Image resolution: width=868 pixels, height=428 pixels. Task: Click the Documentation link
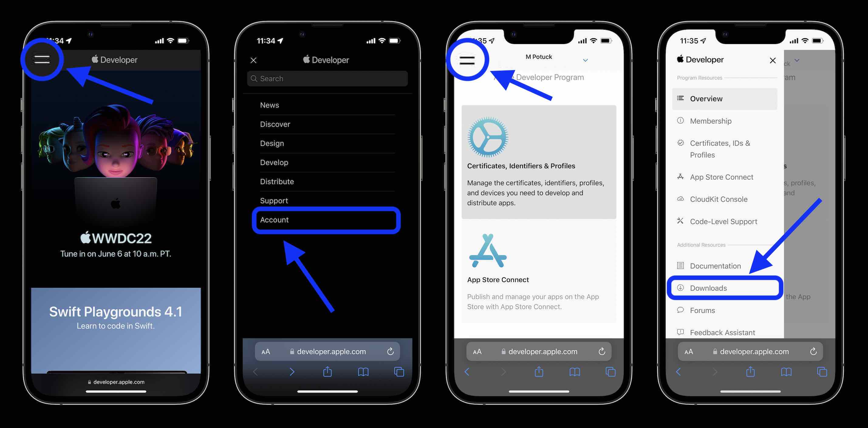[x=715, y=265]
